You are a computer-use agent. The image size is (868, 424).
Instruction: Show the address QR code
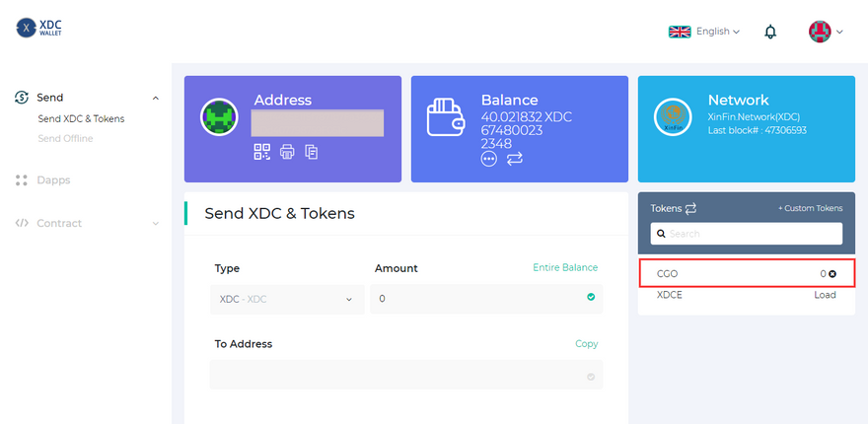tap(261, 152)
